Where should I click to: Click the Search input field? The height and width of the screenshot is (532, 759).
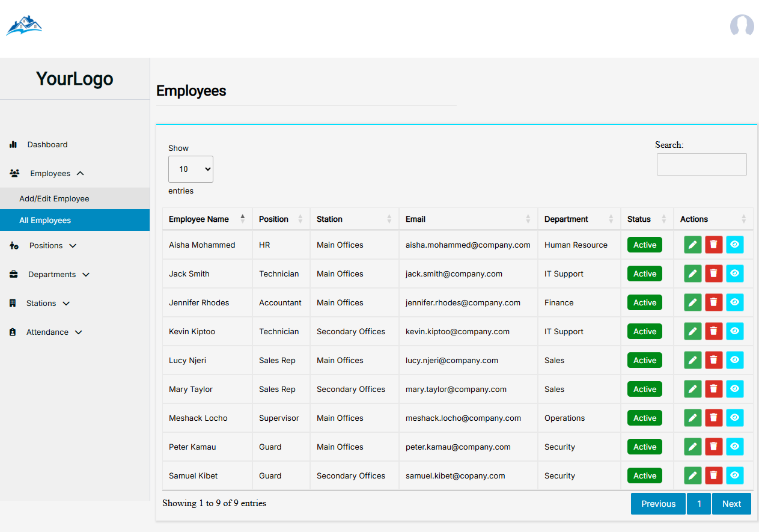click(x=701, y=164)
